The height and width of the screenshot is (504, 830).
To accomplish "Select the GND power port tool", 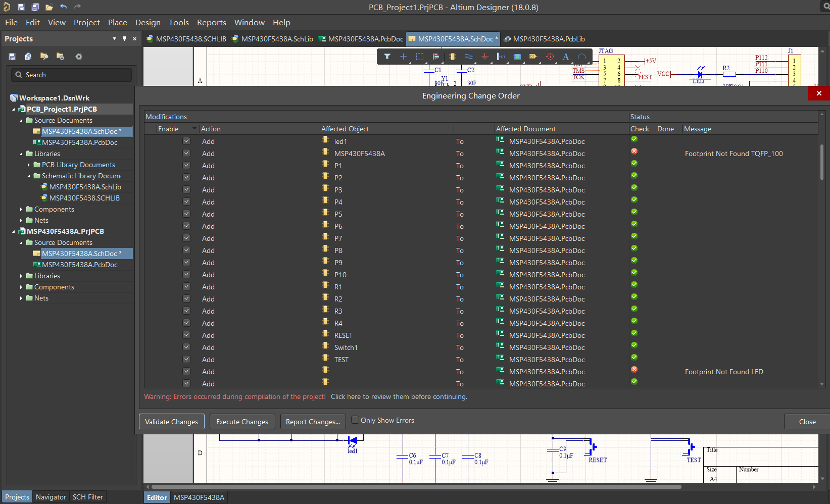I will (484, 57).
